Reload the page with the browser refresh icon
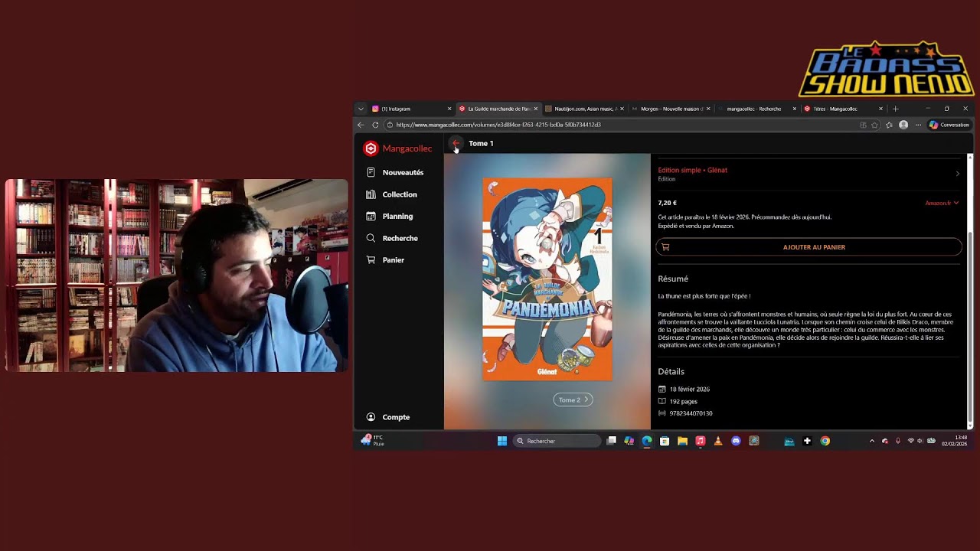The width and height of the screenshot is (980, 551). pos(375,125)
